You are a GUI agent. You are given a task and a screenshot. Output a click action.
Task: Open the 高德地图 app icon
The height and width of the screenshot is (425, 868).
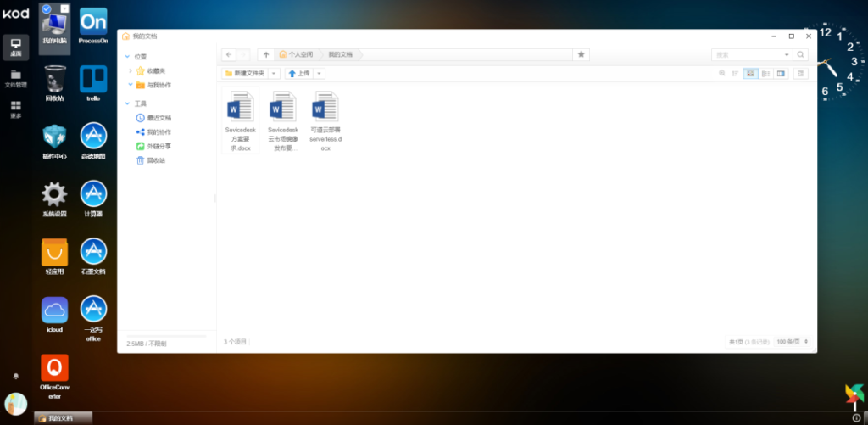(93, 142)
